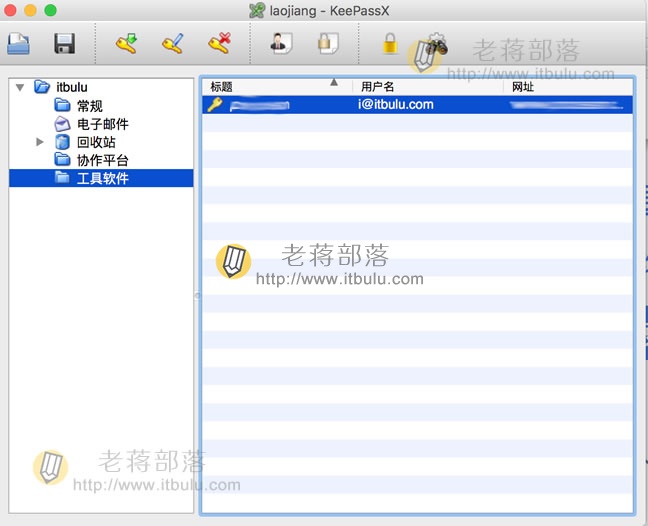
Task: Copy password to clipboard icon
Action: tap(328, 44)
